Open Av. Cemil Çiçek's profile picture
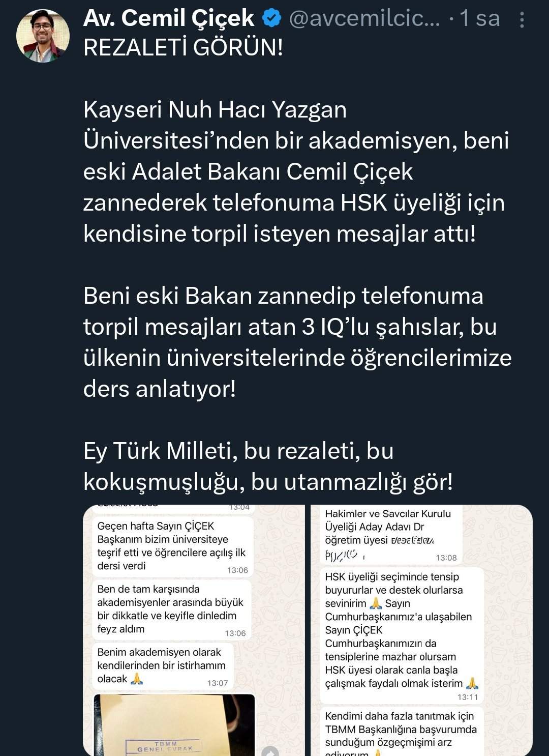Screen dimensions: 549x756 pyautogui.click(x=43, y=36)
